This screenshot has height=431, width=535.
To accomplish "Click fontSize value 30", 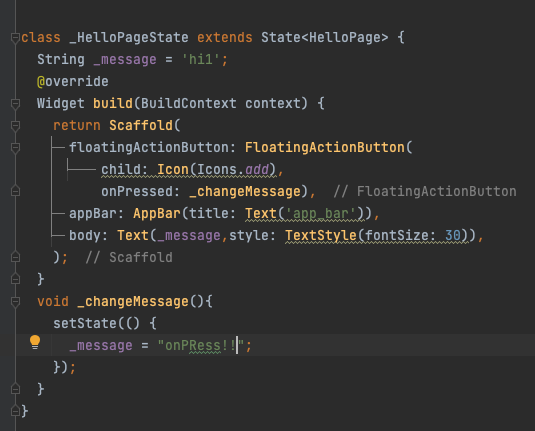I will 453,235.
